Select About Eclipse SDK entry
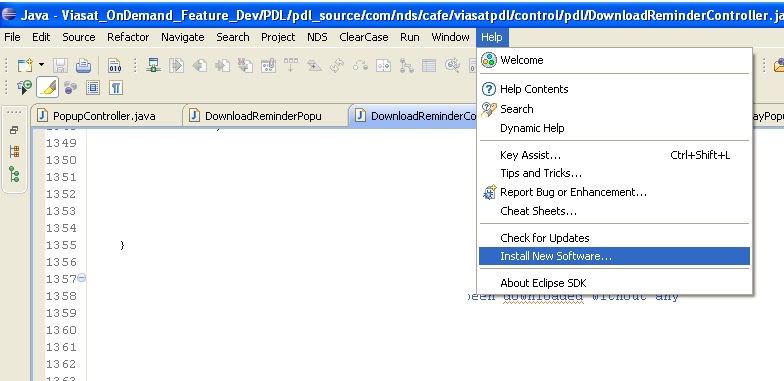This screenshot has height=381, width=784. [614, 283]
